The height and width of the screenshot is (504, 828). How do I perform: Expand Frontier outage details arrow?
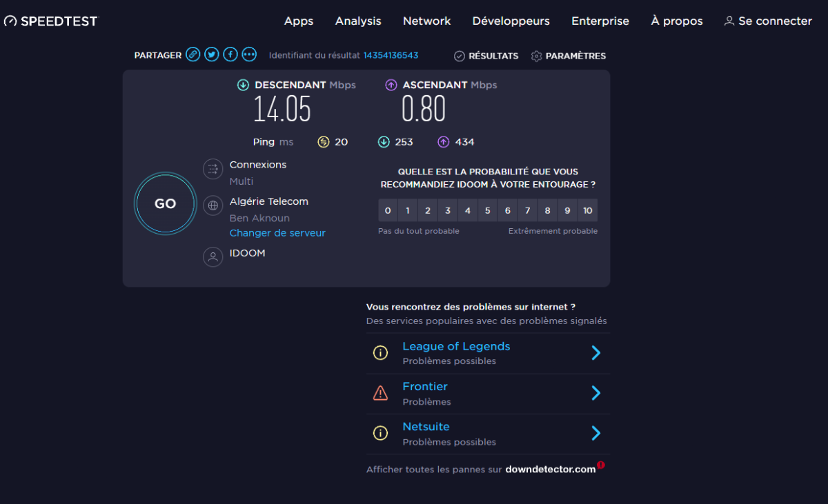[595, 393]
